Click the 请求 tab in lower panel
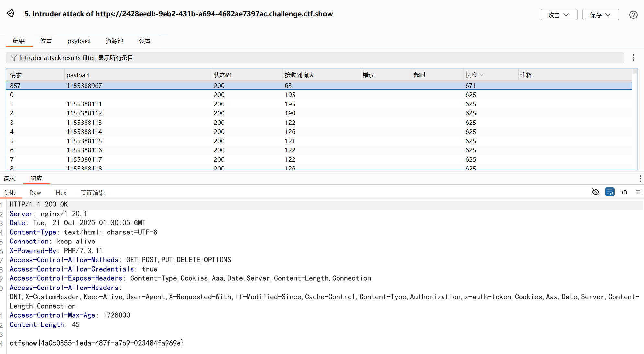 (9, 179)
